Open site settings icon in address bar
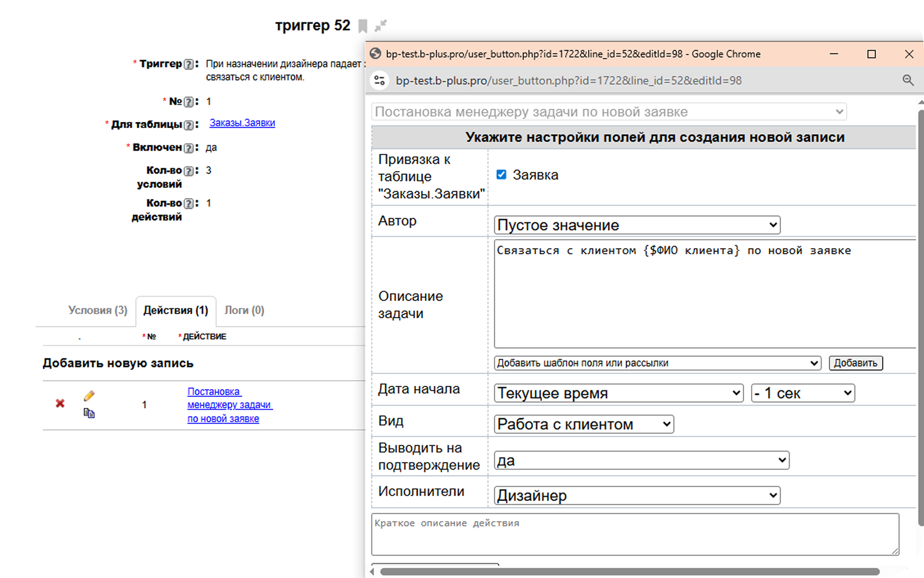Image resolution: width=924 pixels, height=578 pixels. click(380, 80)
